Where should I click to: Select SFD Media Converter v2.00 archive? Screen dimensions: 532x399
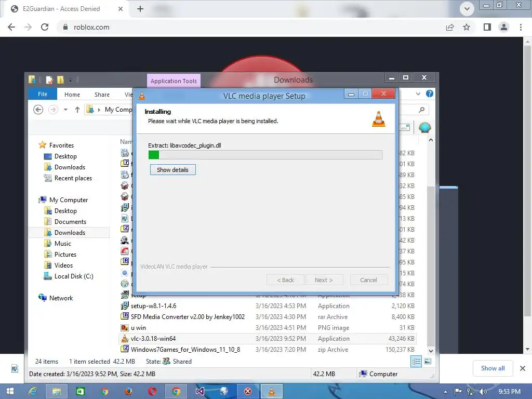[x=268, y=316]
